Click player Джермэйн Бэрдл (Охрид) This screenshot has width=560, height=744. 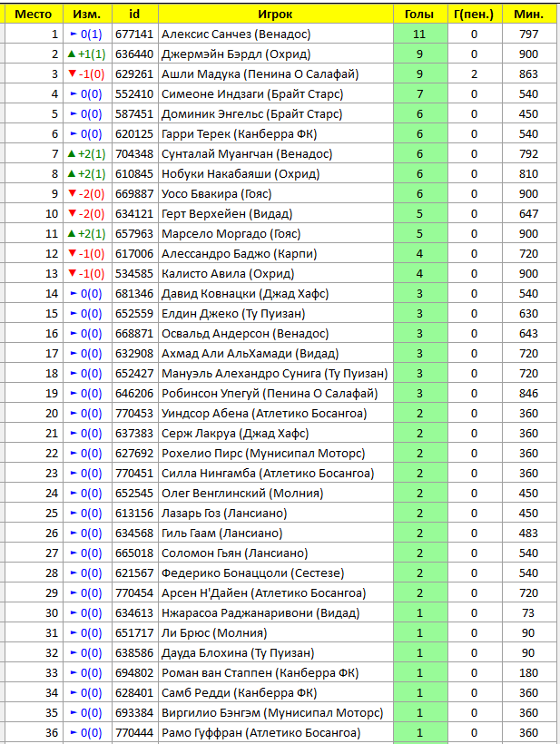236,54
